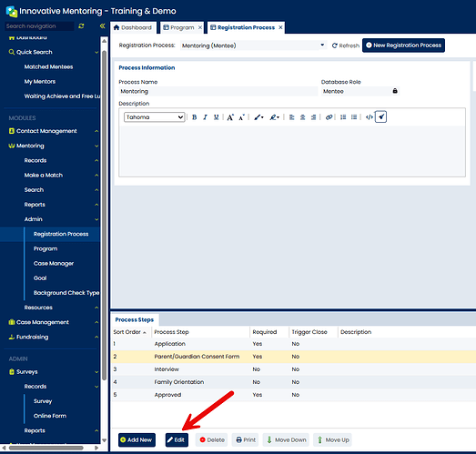This screenshot has height=454, width=476.
Task: Click the Edit button for process steps
Action: (x=177, y=439)
